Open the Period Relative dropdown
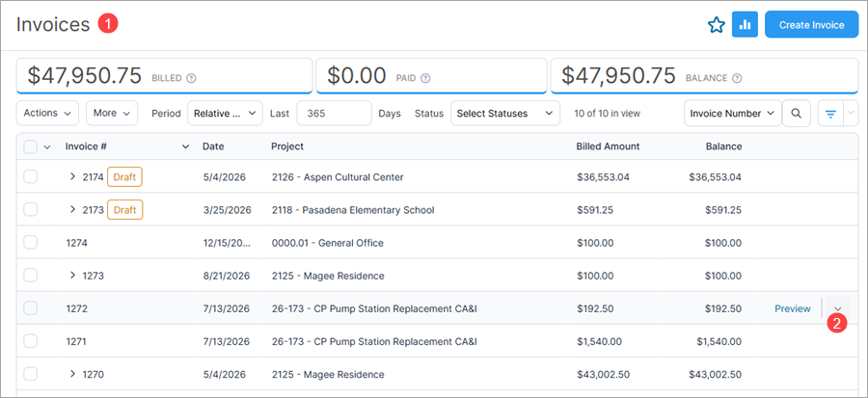868x398 pixels. (225, 113)
